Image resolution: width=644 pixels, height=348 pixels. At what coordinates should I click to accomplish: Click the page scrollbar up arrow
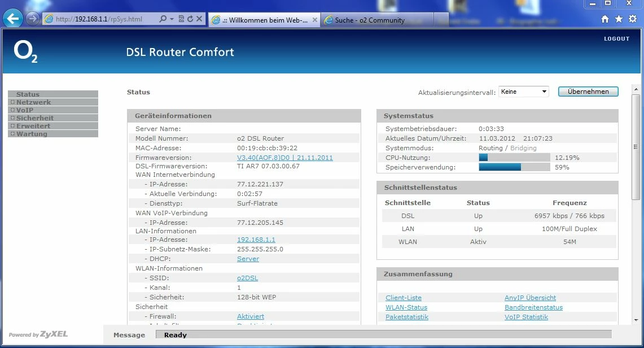pyautogui.click(x=636, y=89)
